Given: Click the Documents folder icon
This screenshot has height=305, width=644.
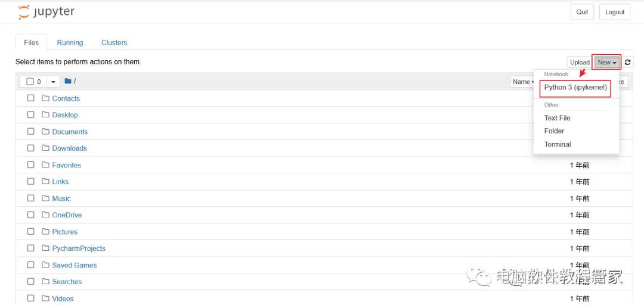Looking at the screenshot, I should pos(46,132).
